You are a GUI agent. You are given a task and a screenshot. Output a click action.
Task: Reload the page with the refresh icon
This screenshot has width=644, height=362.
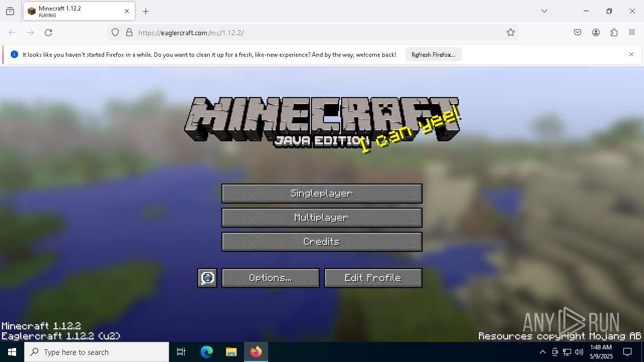pos(48,33)
